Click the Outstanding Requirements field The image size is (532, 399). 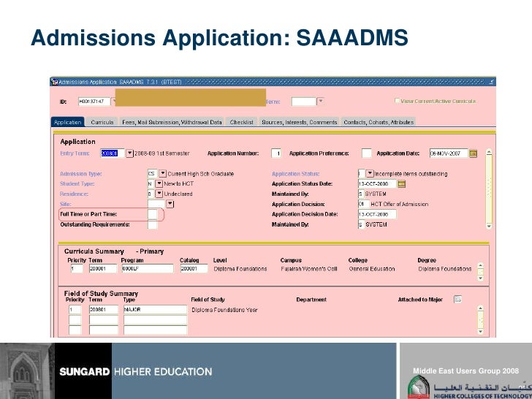pyautogui.click(x=153, y=224)
